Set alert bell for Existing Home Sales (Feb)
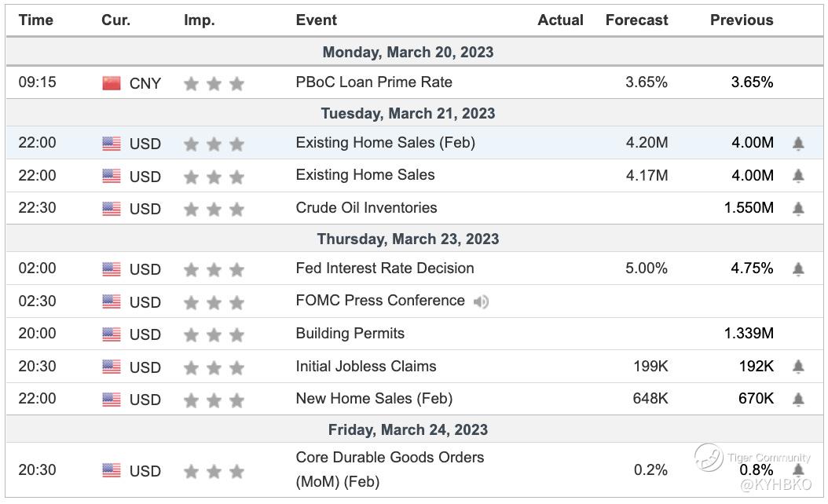The height and width of the screenshot is (504, 828). point(798,144)
